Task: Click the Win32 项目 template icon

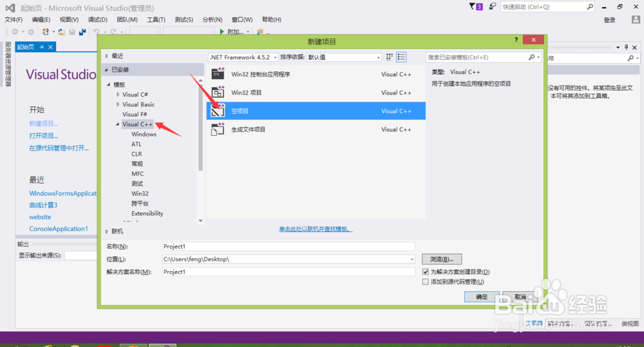Action: pos(218,93)
